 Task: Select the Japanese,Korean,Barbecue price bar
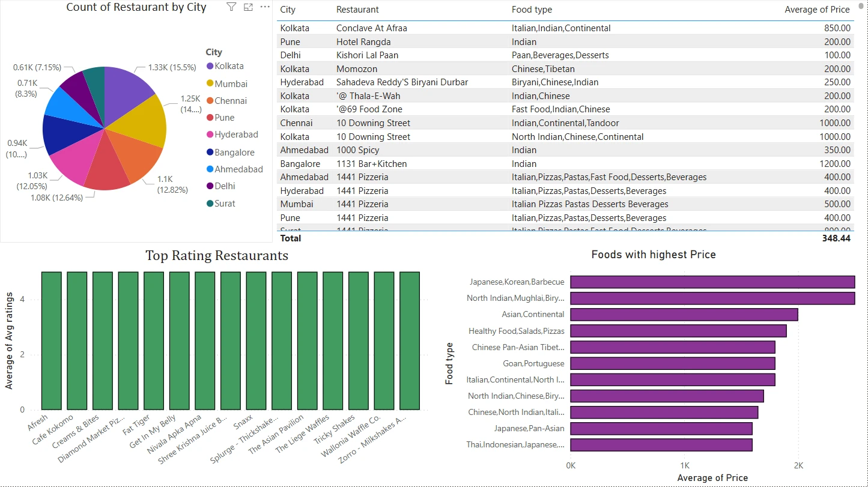(x=712, y=282)
